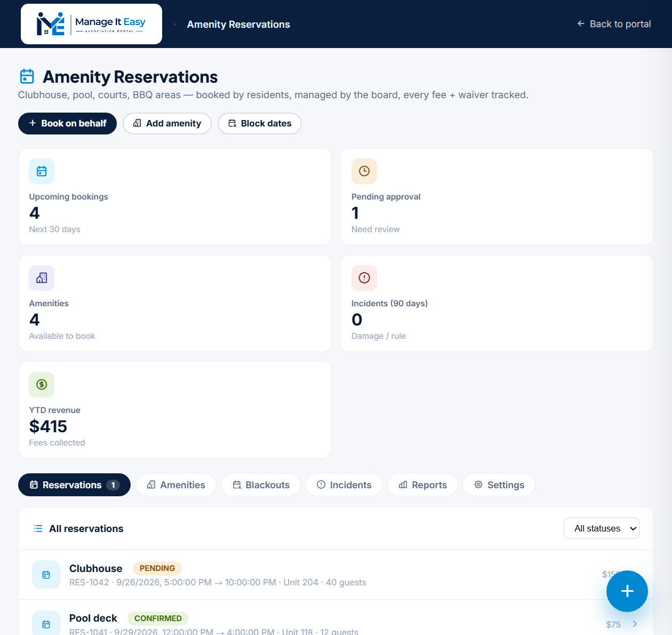672x635 pixels.
Task: Click the Incidents (90 days) label
Action: click(x=389, y=303)
